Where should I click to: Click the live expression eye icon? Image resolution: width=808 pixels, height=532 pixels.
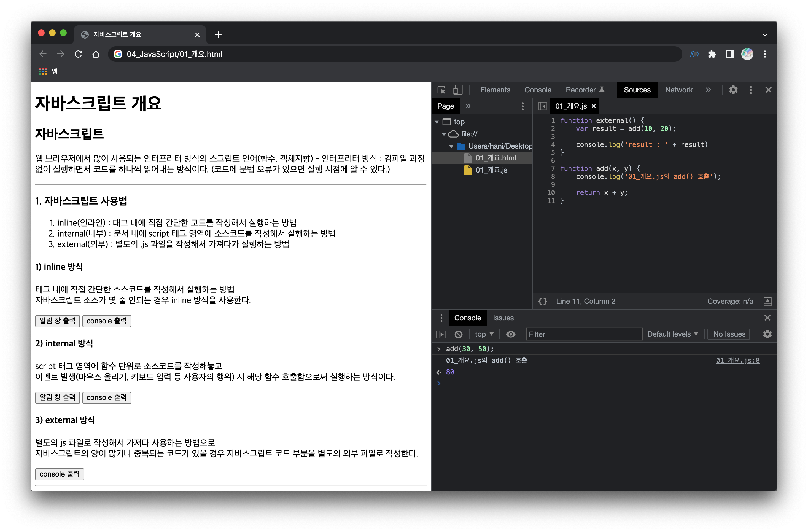(511, 334)
